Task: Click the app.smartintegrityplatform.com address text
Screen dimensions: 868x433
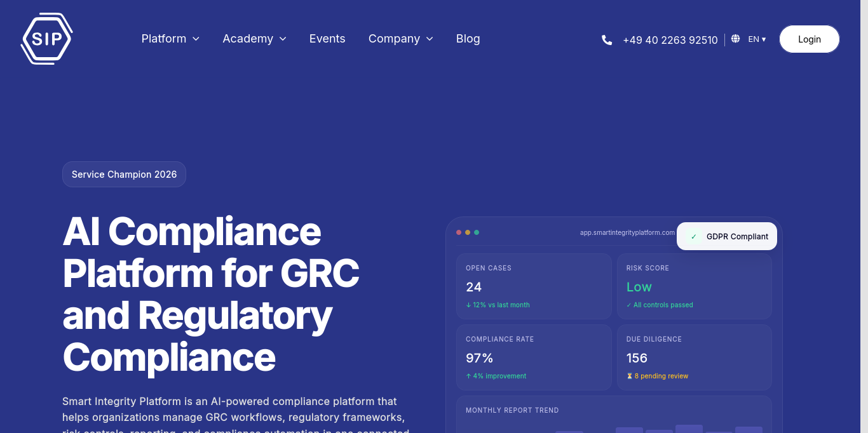Action: [627, 232]
